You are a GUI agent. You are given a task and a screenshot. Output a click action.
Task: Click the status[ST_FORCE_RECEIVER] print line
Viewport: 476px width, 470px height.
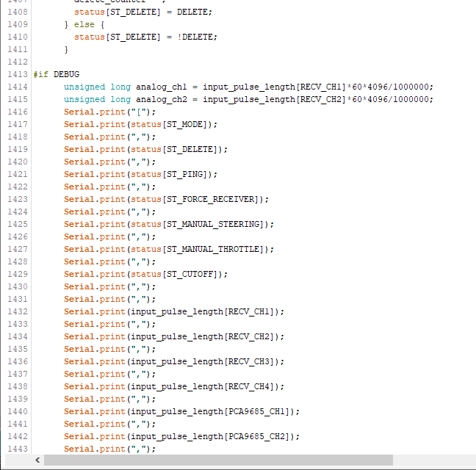(x=166, y=199)
